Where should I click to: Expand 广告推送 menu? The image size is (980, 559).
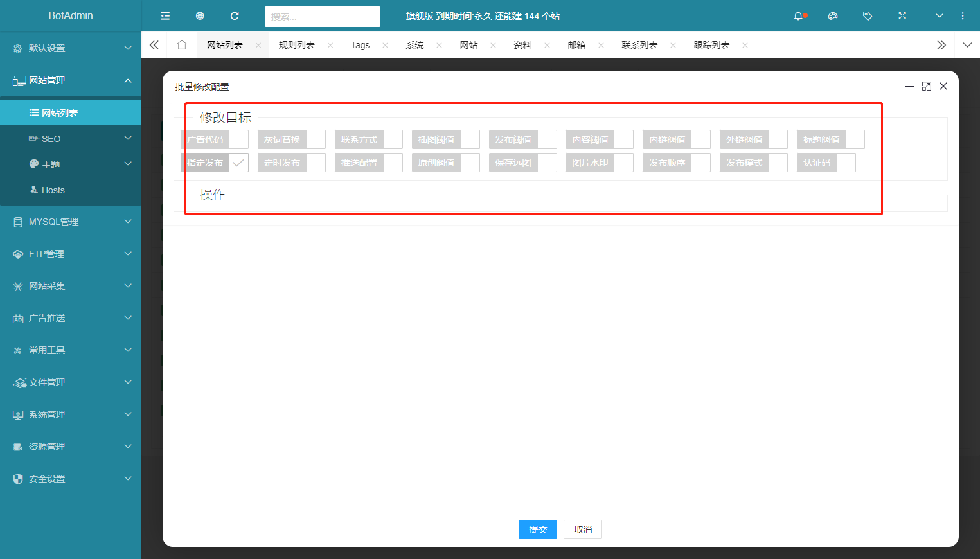(x=71, y=318)
